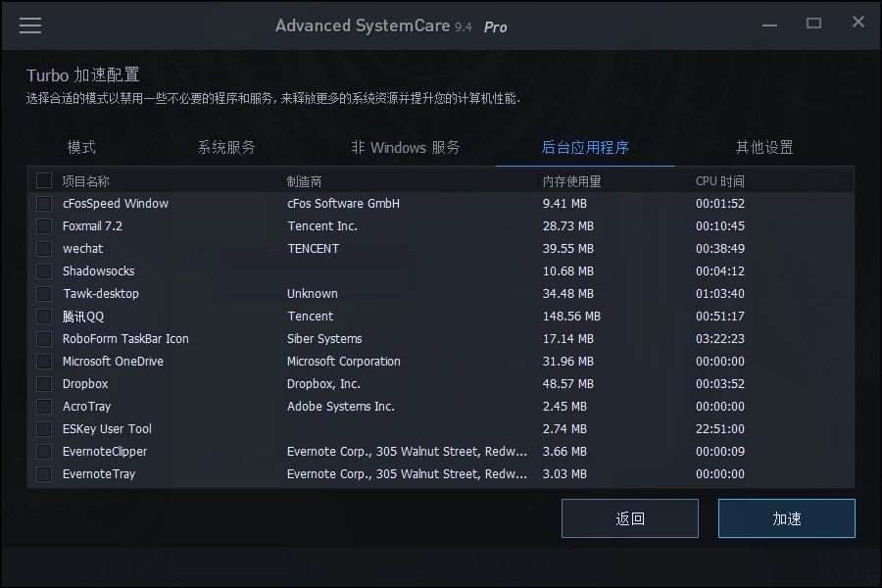Check the Tawk-desktop checkbox
This screenshot has height=588, width=882.
coord(44,293)
